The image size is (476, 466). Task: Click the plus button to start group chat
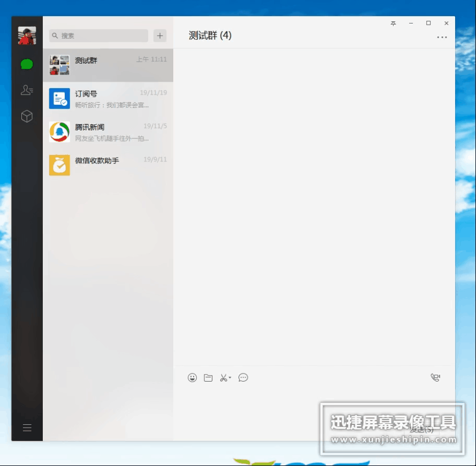pos(160,36)
